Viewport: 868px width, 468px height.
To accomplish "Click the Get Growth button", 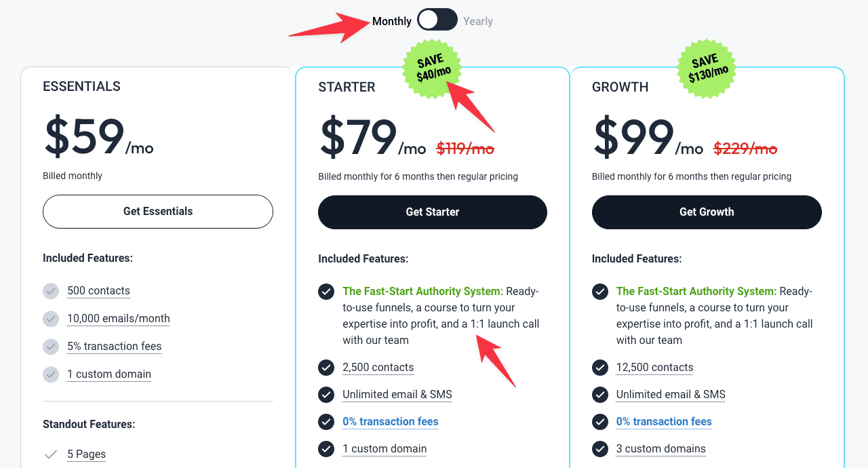I will tap(706, 212).
